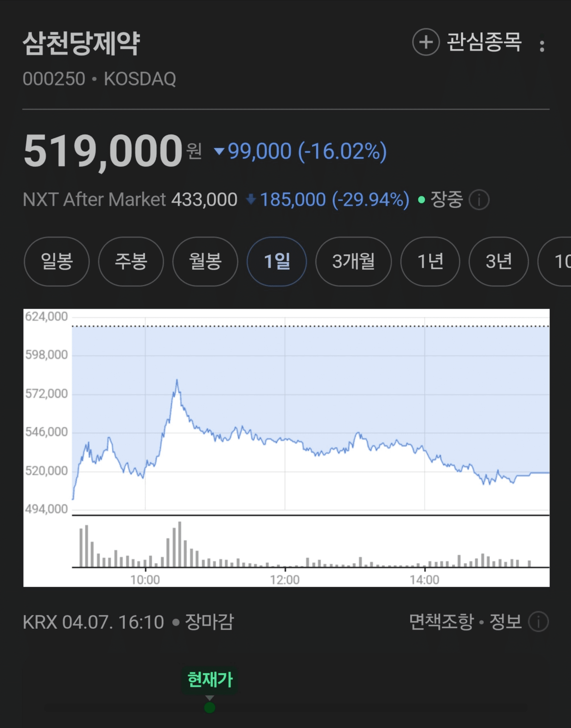
Task: Open the three-dot more options menu
Action: (x=542, y=46)
